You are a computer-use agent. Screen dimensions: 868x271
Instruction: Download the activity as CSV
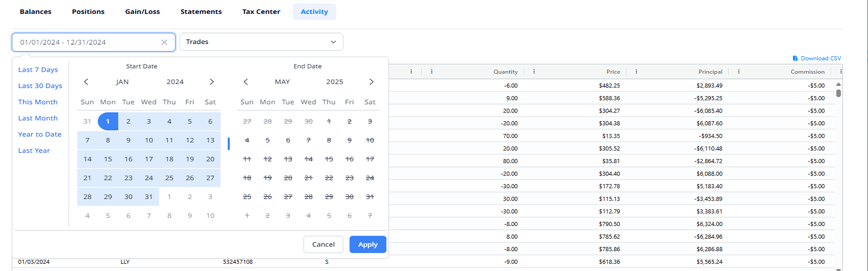pyautogui.click(x=817, y=58)
